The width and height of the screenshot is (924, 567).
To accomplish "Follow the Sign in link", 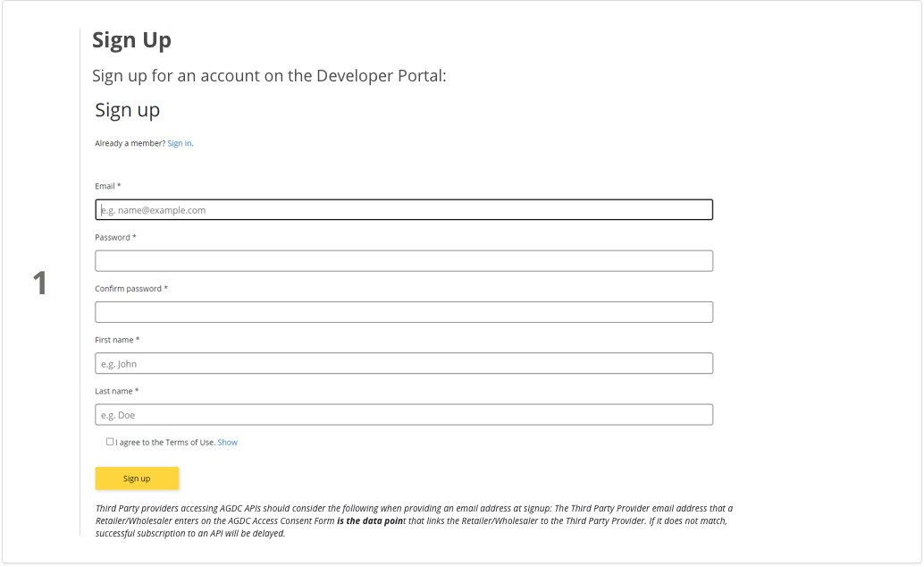I will tap(180, 143).
